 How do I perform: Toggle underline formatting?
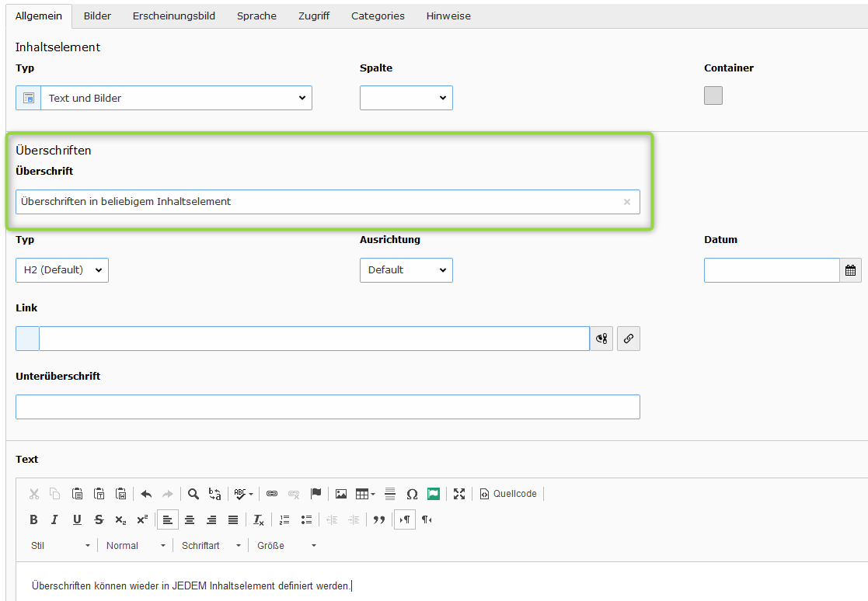coord(77,520)
